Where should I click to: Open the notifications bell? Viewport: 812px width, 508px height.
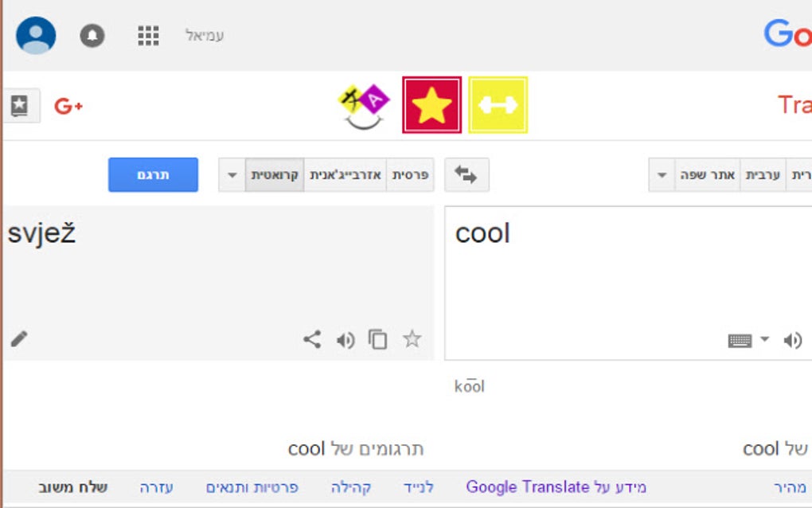tap(92, 36)
